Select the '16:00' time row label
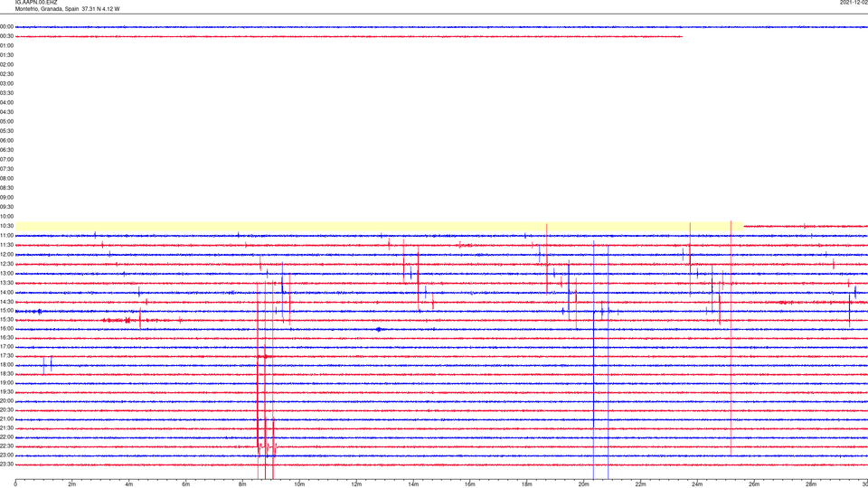This screenshot has height=488, width=868. click(6, 329)
